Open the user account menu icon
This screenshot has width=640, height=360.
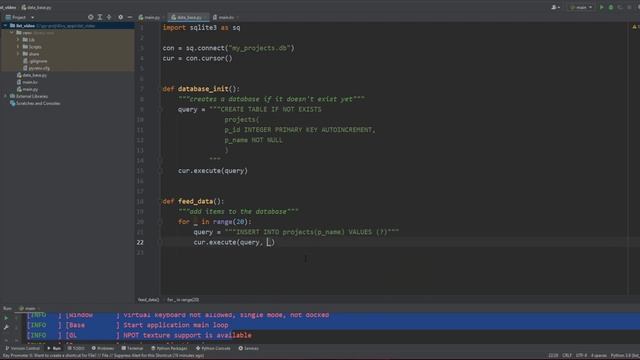(555, 7)
